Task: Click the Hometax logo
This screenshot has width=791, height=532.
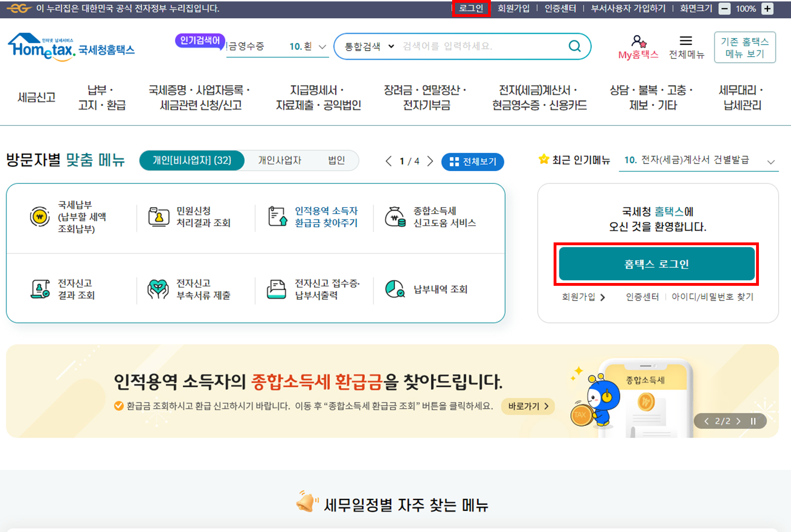Action: click(x=71, y=47)
